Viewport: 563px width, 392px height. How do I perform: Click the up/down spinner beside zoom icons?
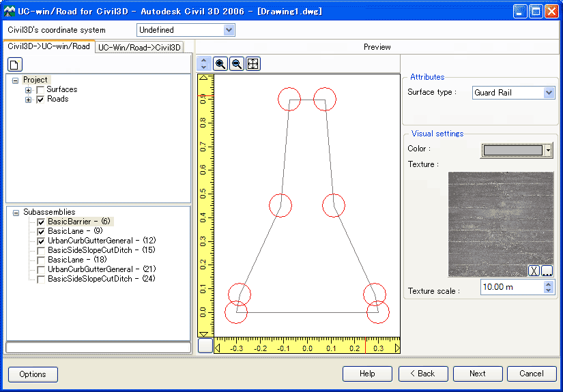[204, 64]
